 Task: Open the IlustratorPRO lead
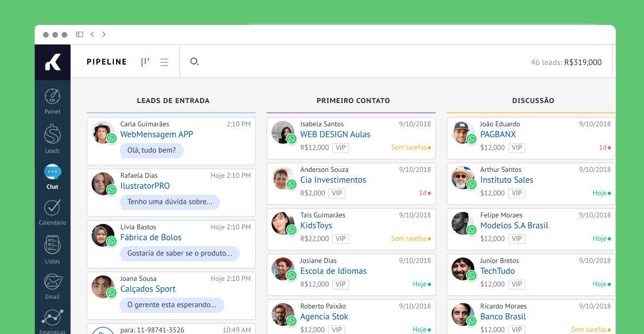click(145, 185)
